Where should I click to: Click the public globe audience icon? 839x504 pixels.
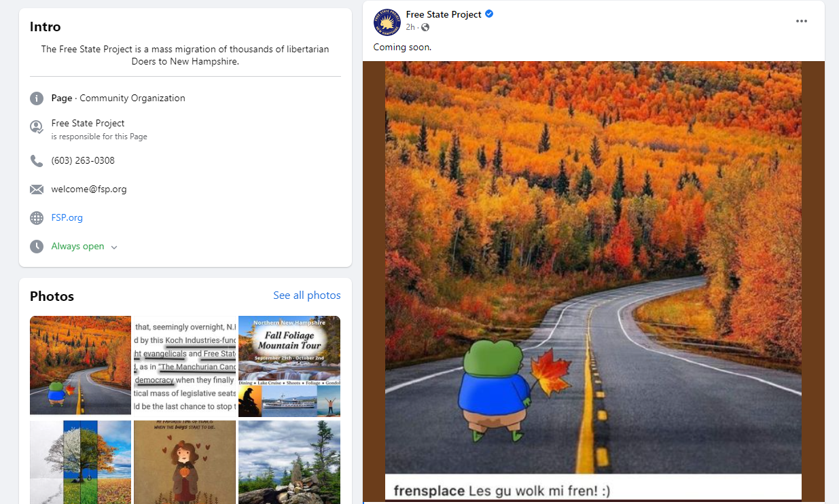pos(425,27)
